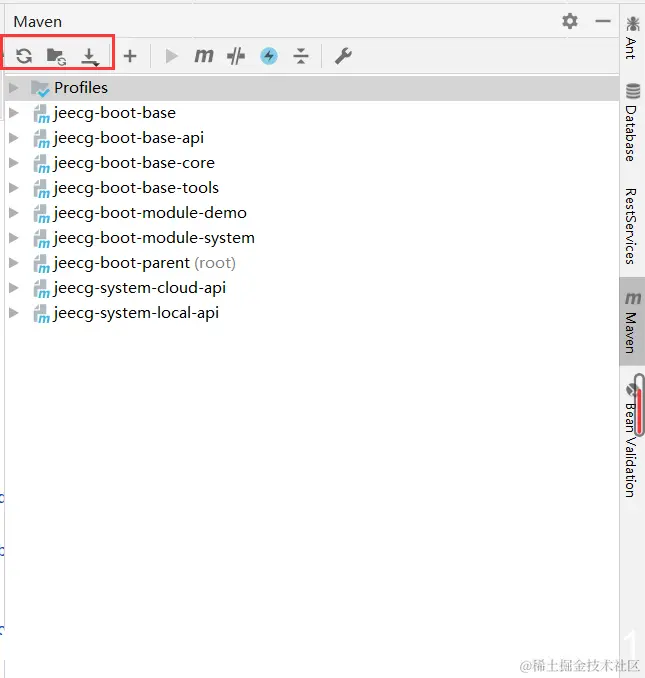Open the Bean Validation side tab
Screen dimensions: 645x678
point(632,441)
